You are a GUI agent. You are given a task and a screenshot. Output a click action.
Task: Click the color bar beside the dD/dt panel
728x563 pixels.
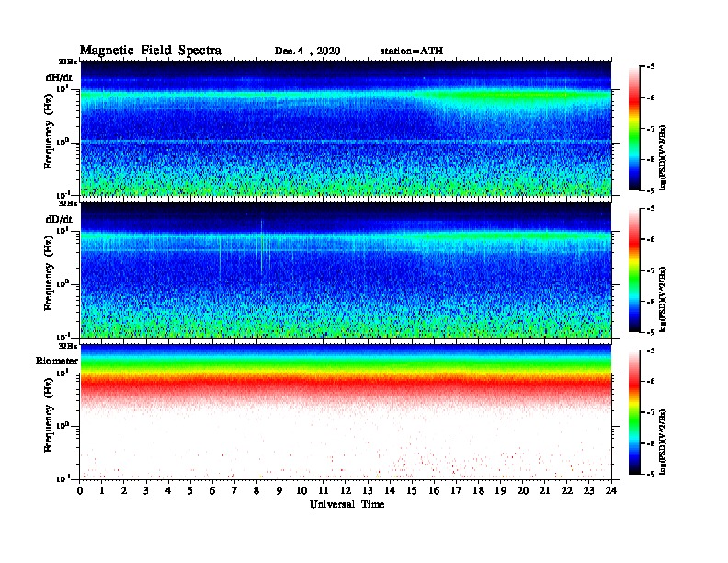[633, 270]
